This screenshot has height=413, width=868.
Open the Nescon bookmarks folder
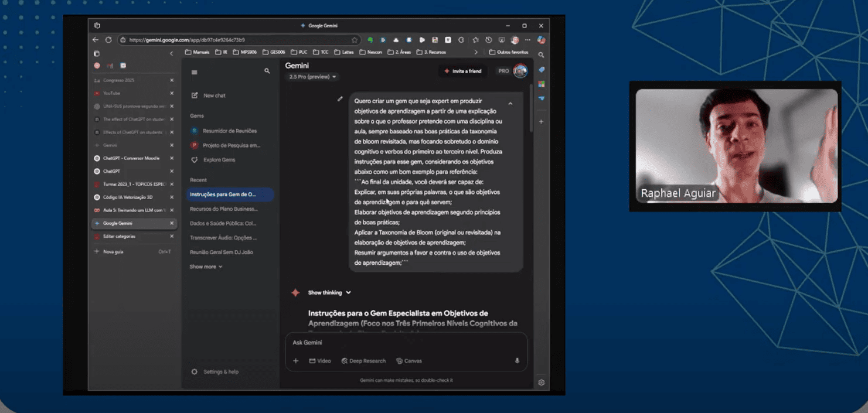click(x=370, y=52)
